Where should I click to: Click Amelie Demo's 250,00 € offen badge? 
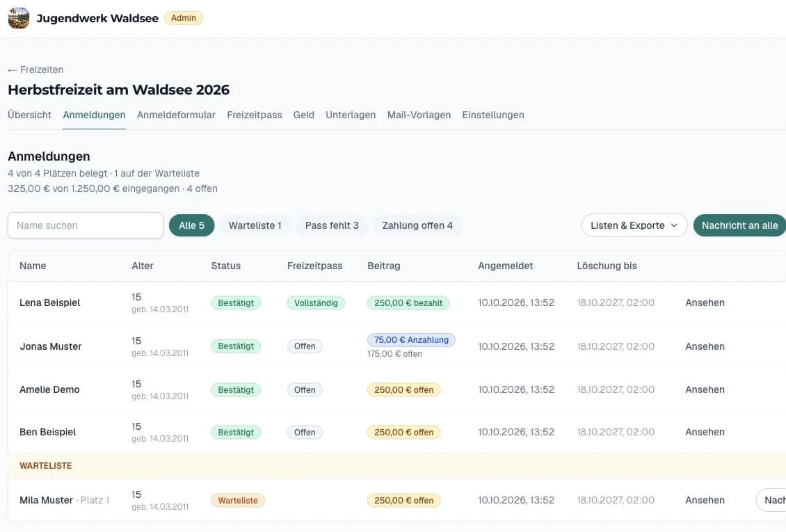click(x=403, y=389)
